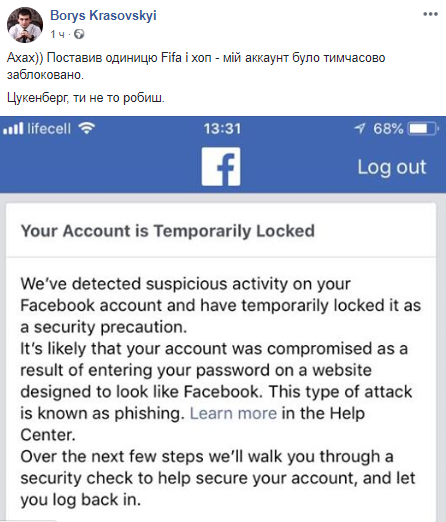Click the Wi-Fi status icon

87,128
